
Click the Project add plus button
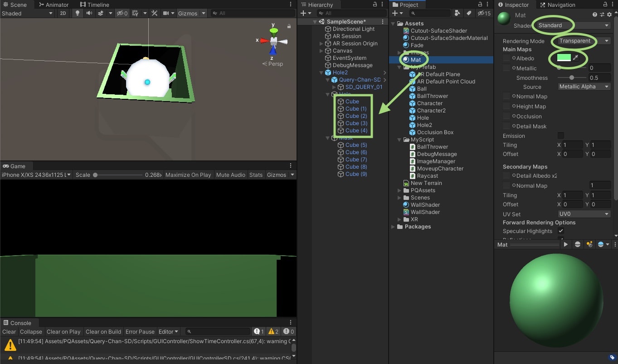[x=394, y=13]
